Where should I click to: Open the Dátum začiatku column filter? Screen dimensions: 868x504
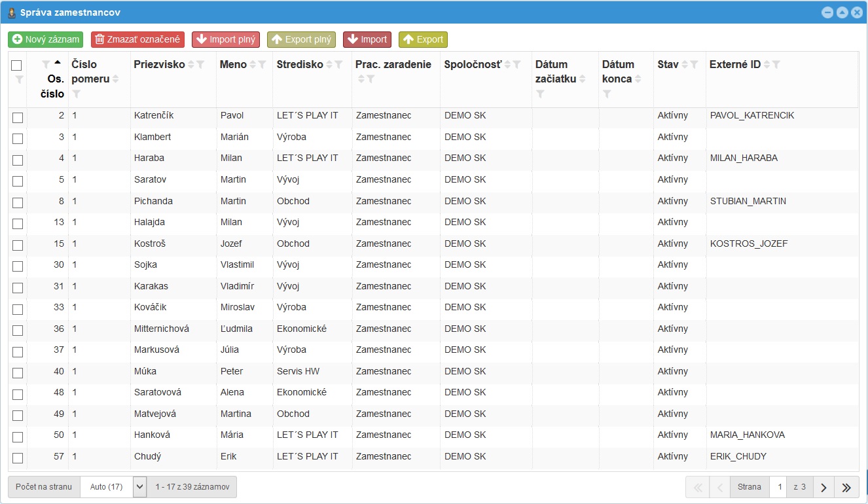[x=540, y=94]
